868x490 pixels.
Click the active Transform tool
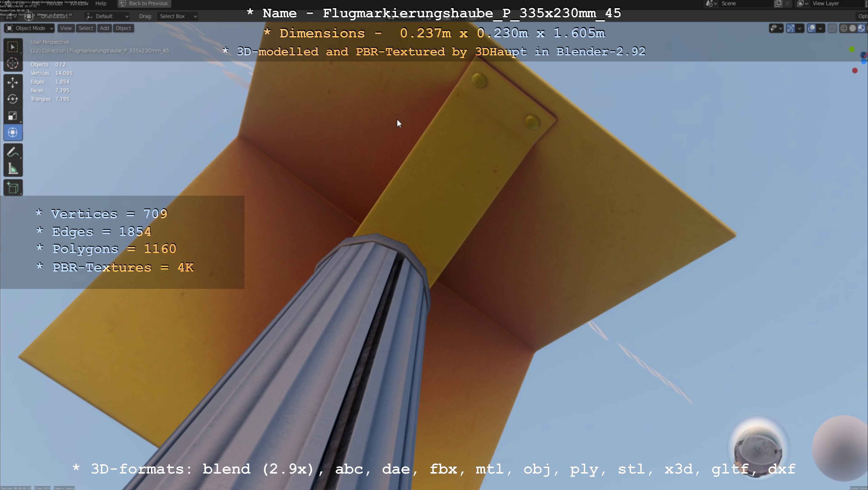[x=13, y=132]
